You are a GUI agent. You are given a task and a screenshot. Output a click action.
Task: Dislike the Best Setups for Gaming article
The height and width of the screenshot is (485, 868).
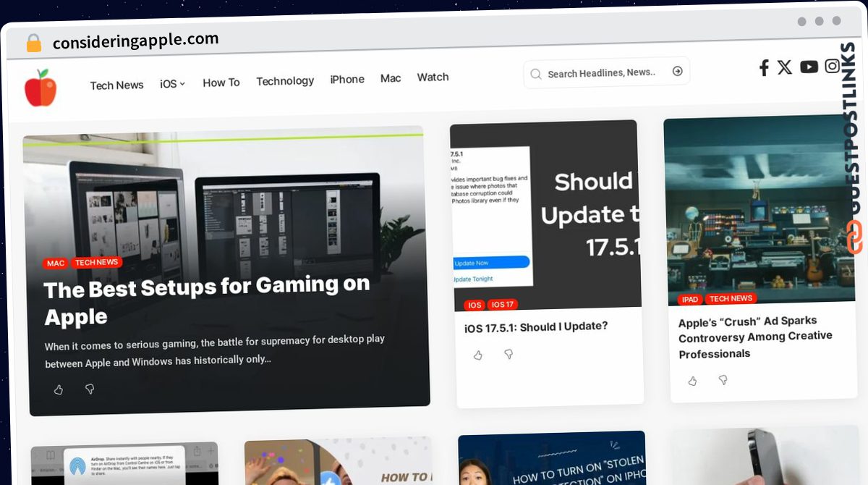click(90, 389)
